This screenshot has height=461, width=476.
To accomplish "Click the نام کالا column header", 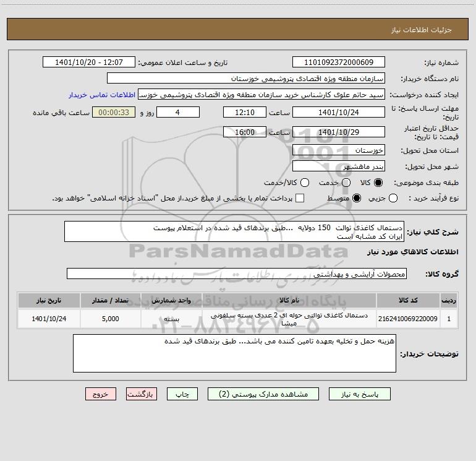I will click(x=289, y=300).
